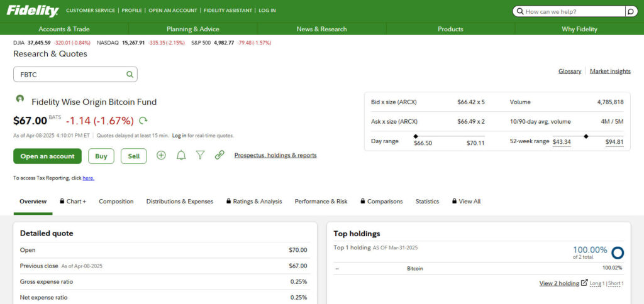Click the donut chart icon in Top holdings

point(618,252)
